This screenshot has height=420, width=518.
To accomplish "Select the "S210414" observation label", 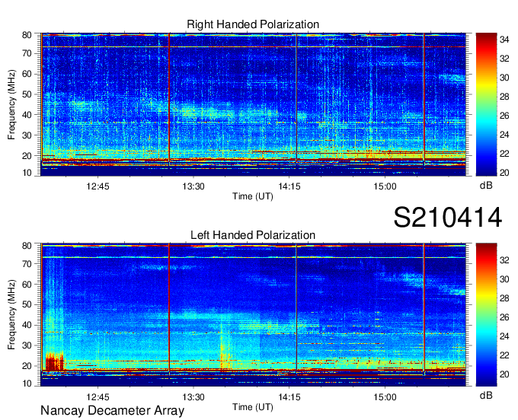I will coord(448,217).
